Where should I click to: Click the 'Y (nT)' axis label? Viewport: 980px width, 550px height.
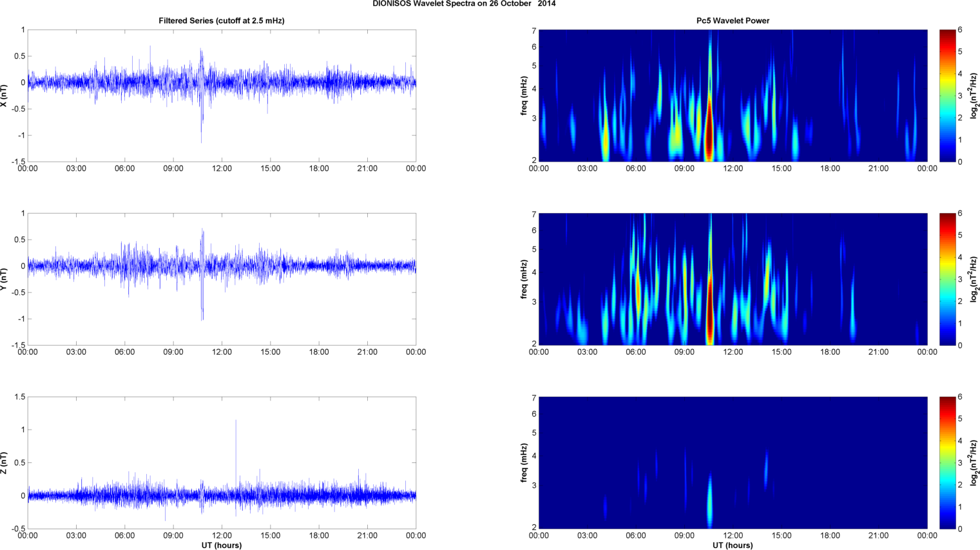pyautogui.click(x=4, y=279)
